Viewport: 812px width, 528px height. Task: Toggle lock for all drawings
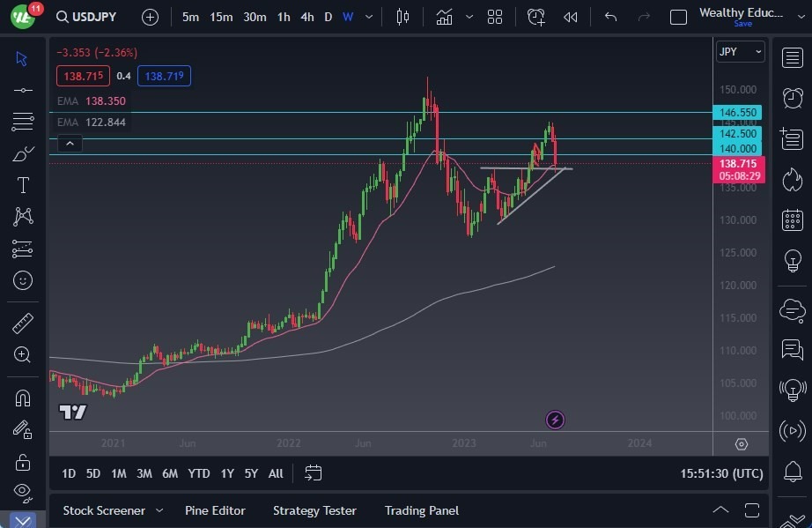23,461
